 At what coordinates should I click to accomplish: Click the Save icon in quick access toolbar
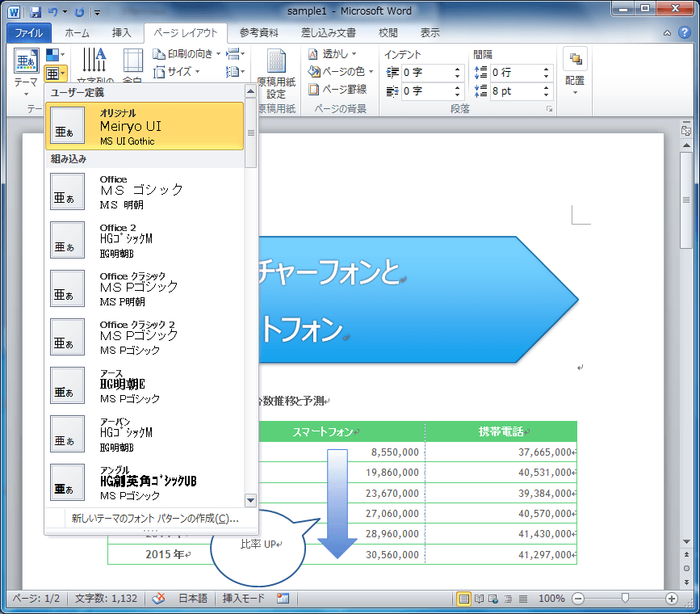pyautogui.click(x=36, y=12)
